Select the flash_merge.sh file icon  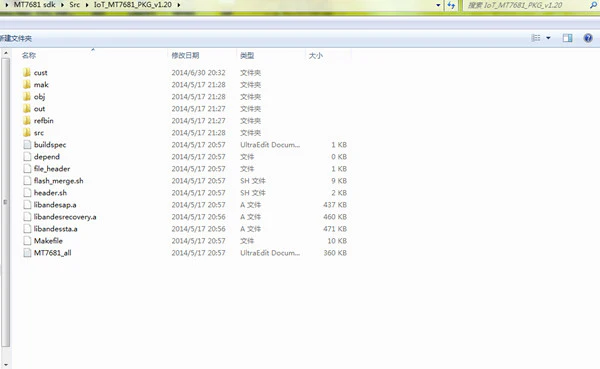tap(27, 181)
